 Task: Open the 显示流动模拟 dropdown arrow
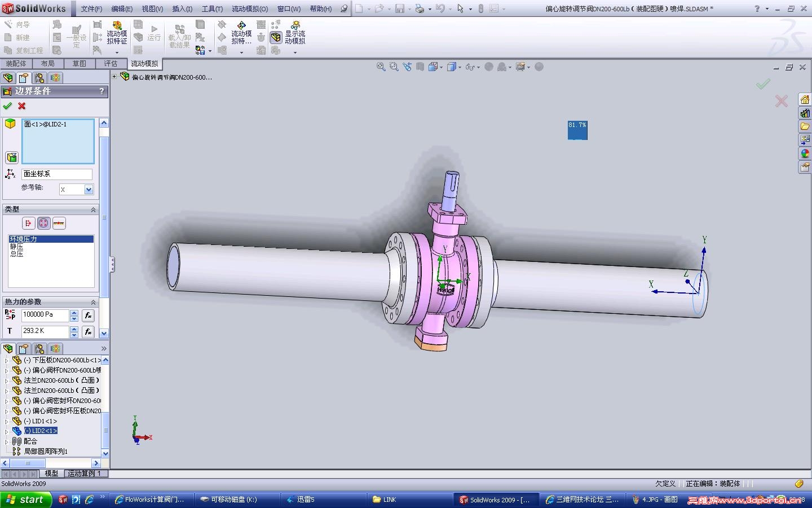point(295,52)
